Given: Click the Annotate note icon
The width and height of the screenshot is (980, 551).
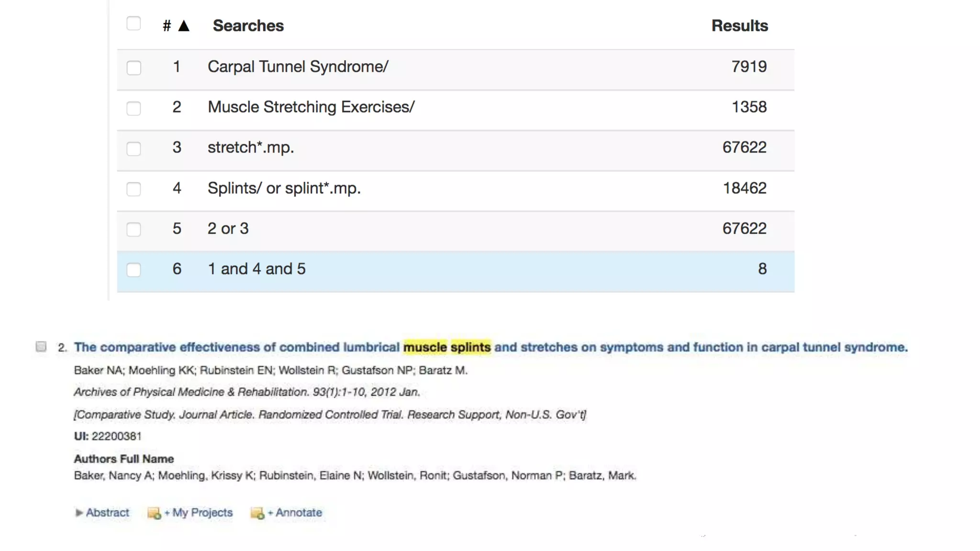Looking at the screenshot, I should (x=257, y=513).
